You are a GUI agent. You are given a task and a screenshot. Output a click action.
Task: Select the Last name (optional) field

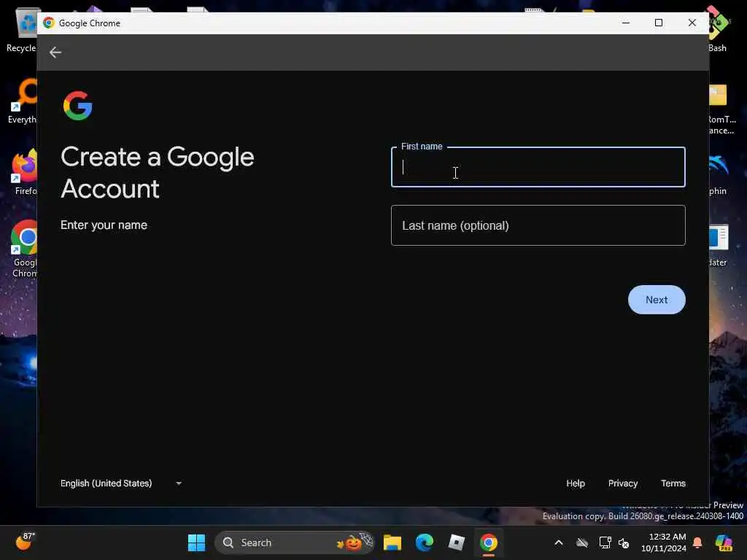click(538, 225)
